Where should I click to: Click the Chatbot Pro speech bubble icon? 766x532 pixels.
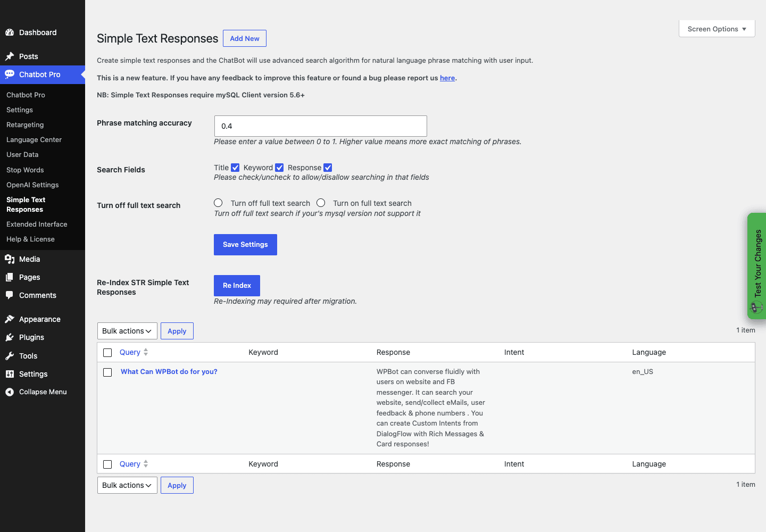click(x=10, y=74)
